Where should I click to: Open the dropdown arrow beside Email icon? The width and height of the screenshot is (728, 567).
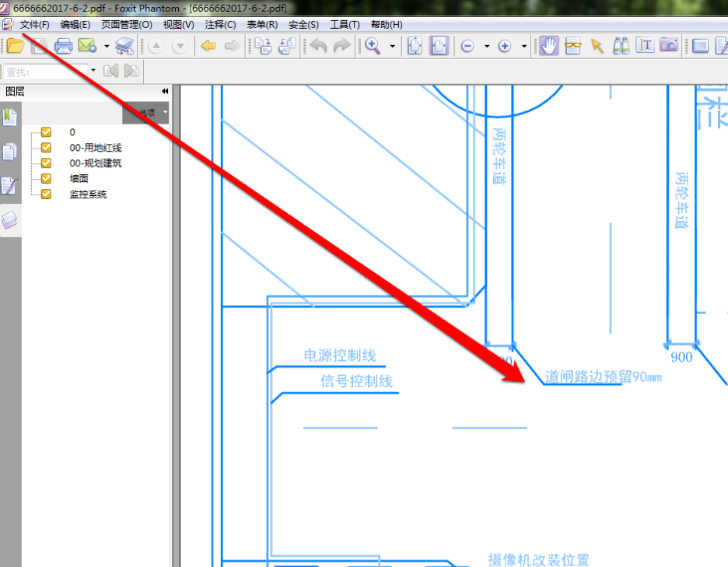[106, 47]
